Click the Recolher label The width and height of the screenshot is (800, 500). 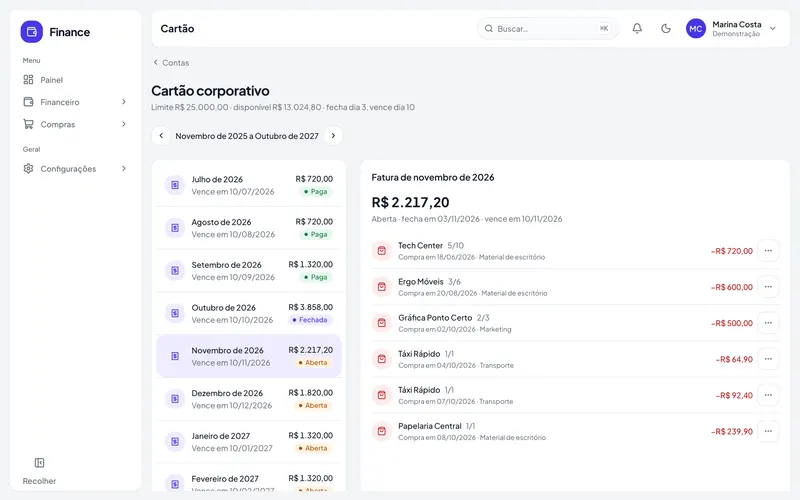point(39,481)
